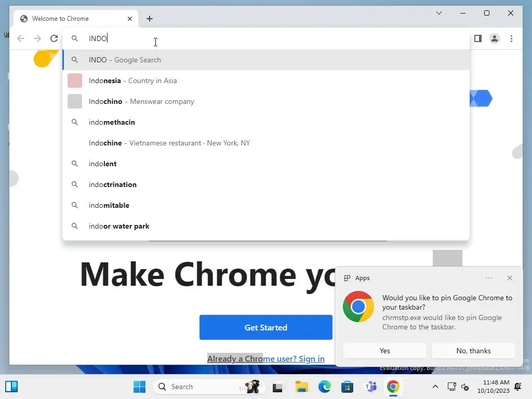The image size is (532, 399).
Task: Reload the page with the refresh icon
Action: tap(54, 38)
